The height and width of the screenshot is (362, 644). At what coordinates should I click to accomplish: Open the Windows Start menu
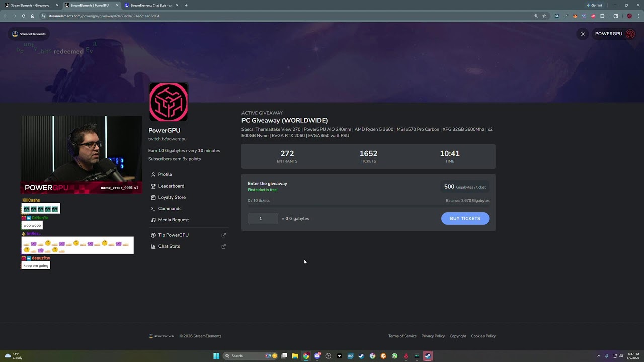[x=216, y=356]
